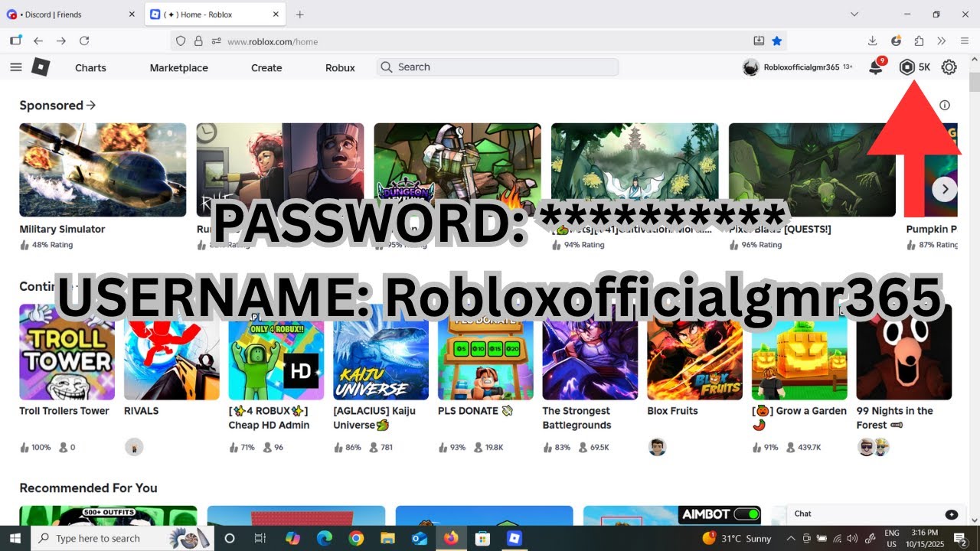Click the tracking protection shield icon

(181, 41)
